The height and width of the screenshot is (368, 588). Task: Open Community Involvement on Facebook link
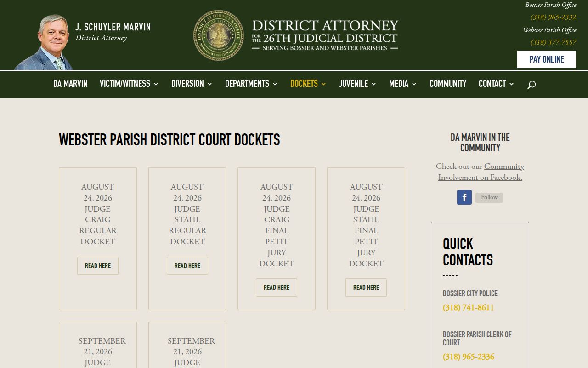coord(481,172)
